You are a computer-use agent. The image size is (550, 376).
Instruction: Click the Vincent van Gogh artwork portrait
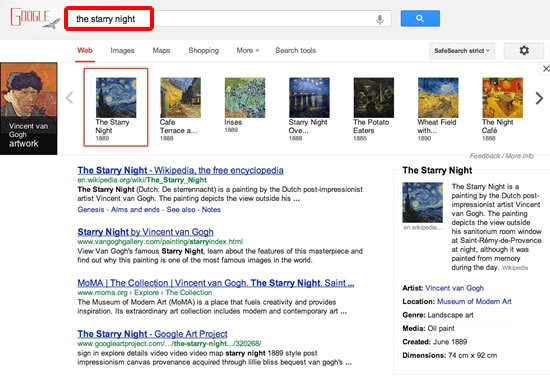pyautogui.click(x=29, y=108)
